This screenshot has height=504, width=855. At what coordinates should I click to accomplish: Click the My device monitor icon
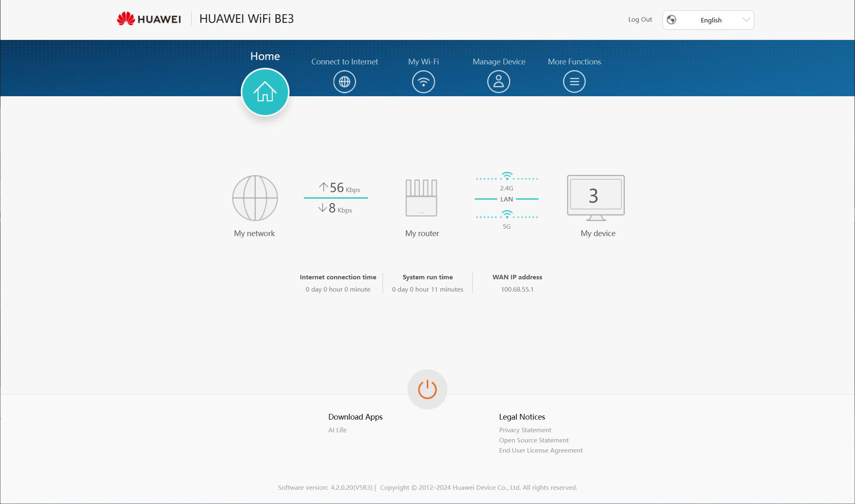[596, 198]
